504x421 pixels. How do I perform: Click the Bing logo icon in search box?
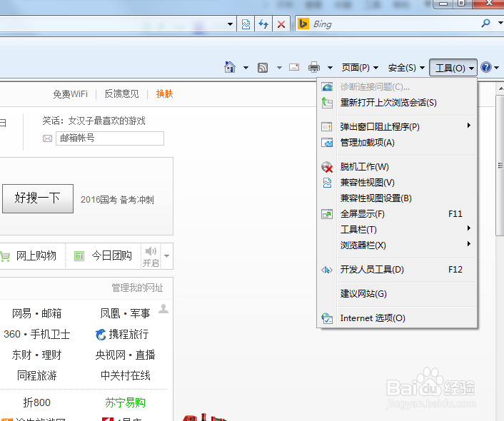(303, 24)
